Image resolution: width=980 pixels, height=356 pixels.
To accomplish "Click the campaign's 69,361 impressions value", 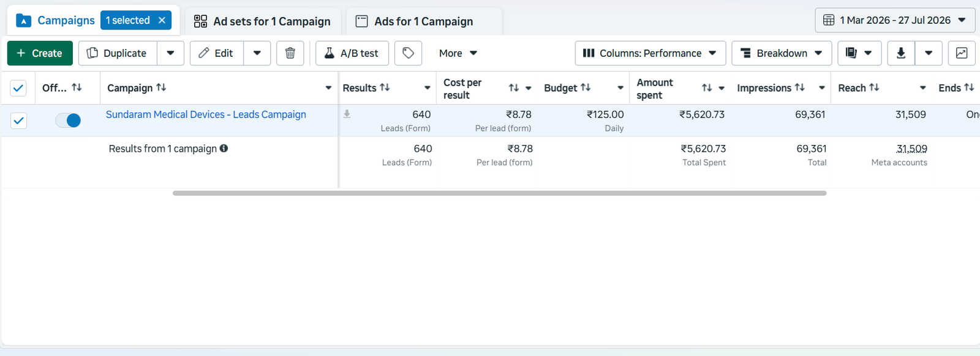I will point(810,114).
